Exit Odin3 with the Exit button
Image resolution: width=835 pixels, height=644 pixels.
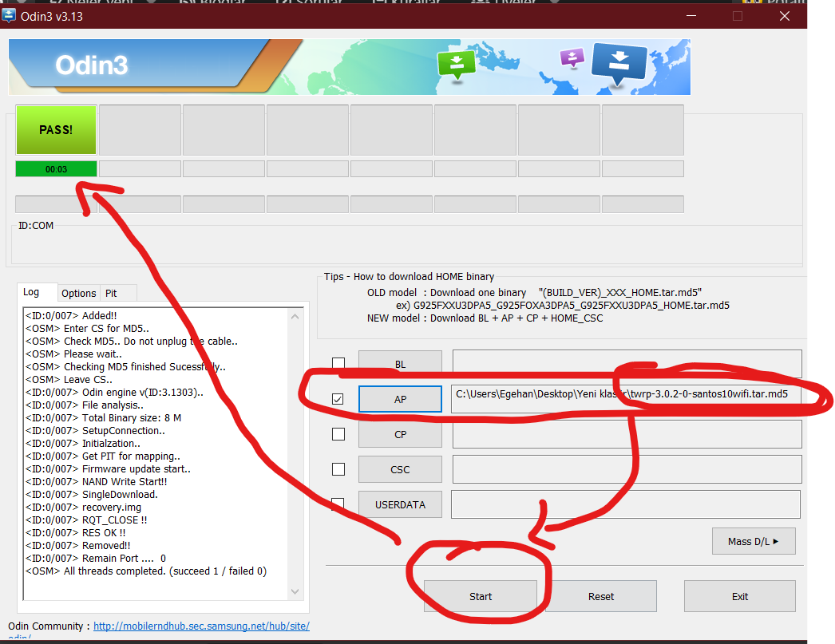[x=740, y=597]
